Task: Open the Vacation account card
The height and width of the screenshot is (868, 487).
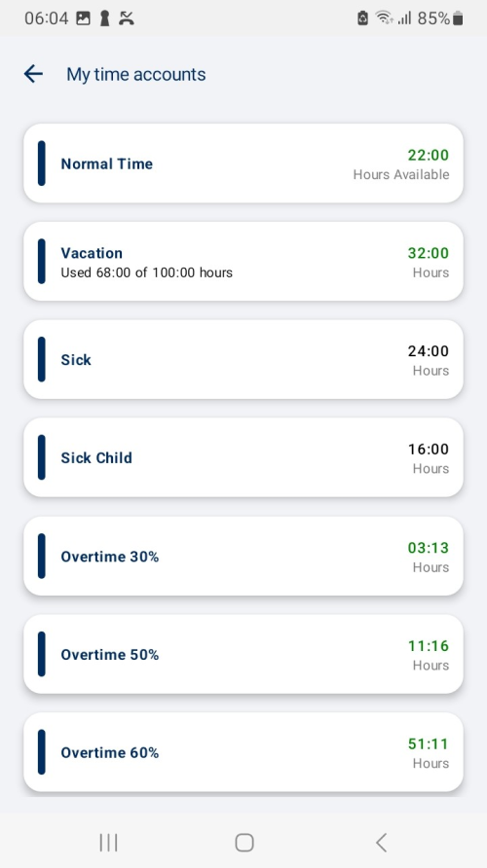Action: pos(243,262)
